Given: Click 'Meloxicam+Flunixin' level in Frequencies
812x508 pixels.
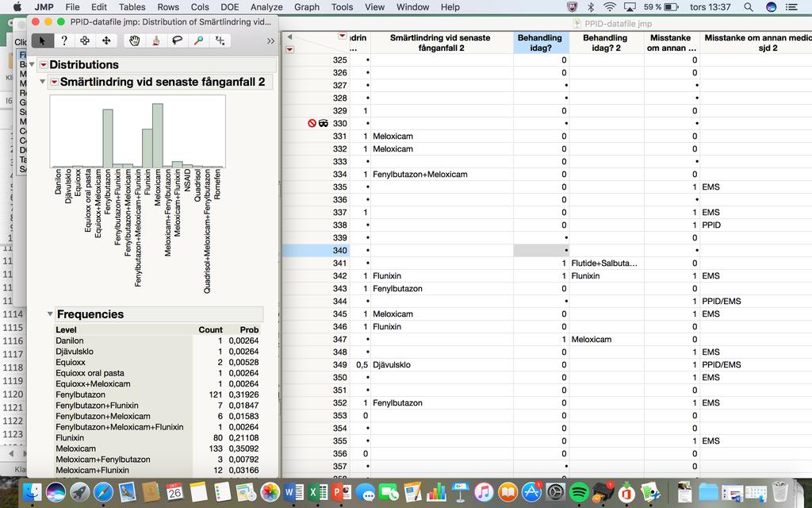Looking at the screenshot, I should click(92, 470).
